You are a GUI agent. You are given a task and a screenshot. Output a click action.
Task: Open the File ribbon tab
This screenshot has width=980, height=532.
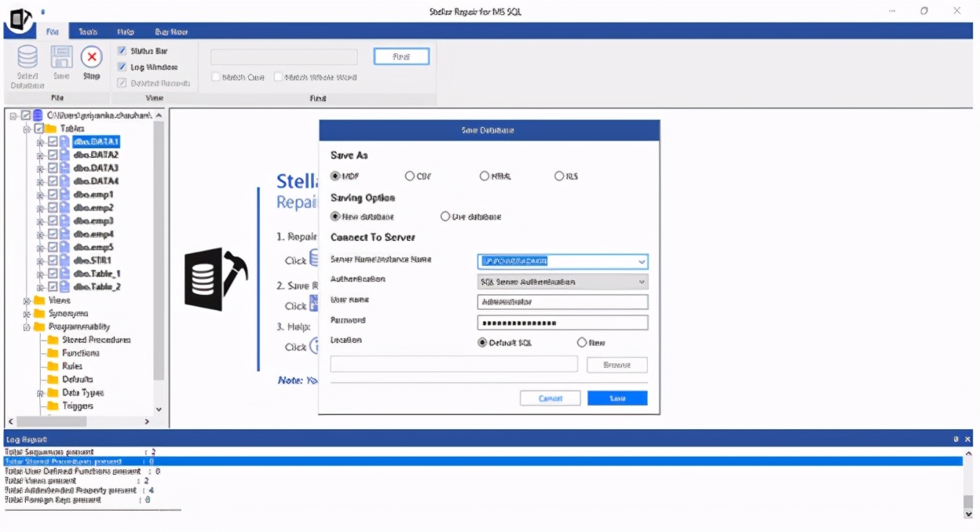coord(53,32)
